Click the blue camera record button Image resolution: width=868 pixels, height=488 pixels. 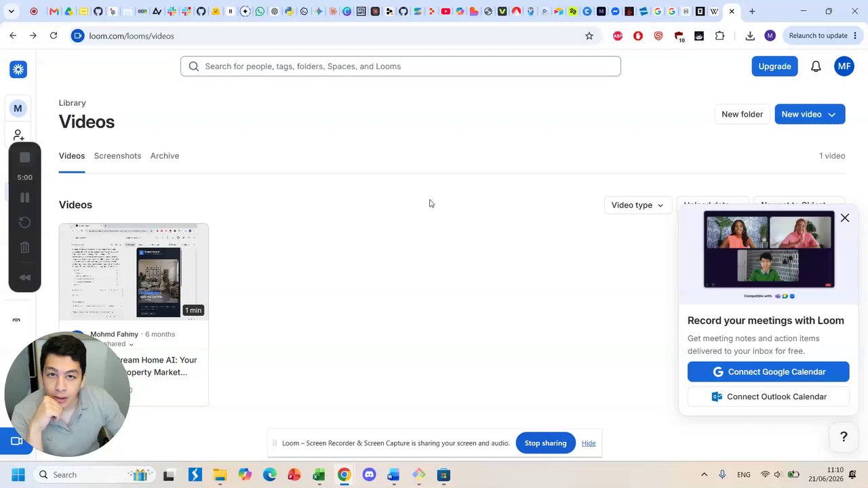(16, 441)
